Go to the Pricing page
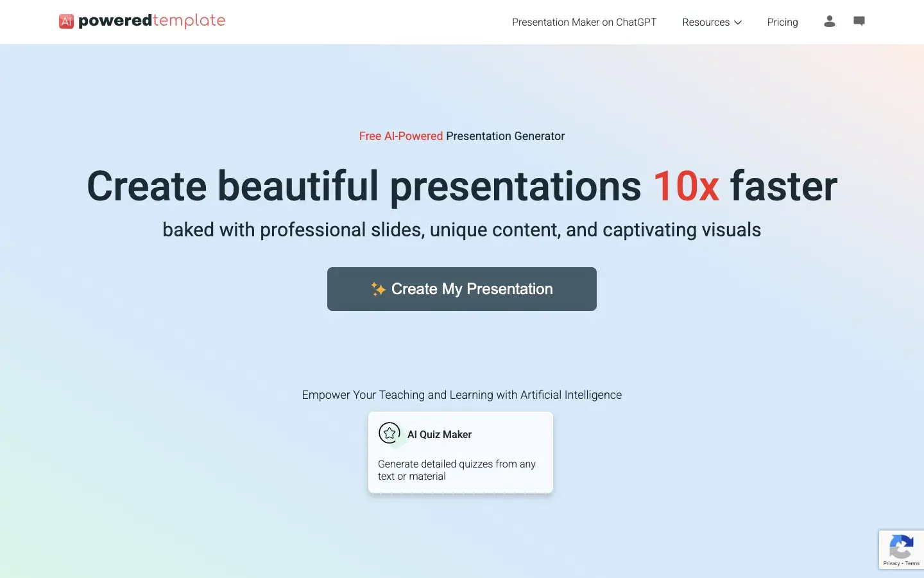Image resolution: width=924 pixels, height=578 pixels. [x=782, y=22]
